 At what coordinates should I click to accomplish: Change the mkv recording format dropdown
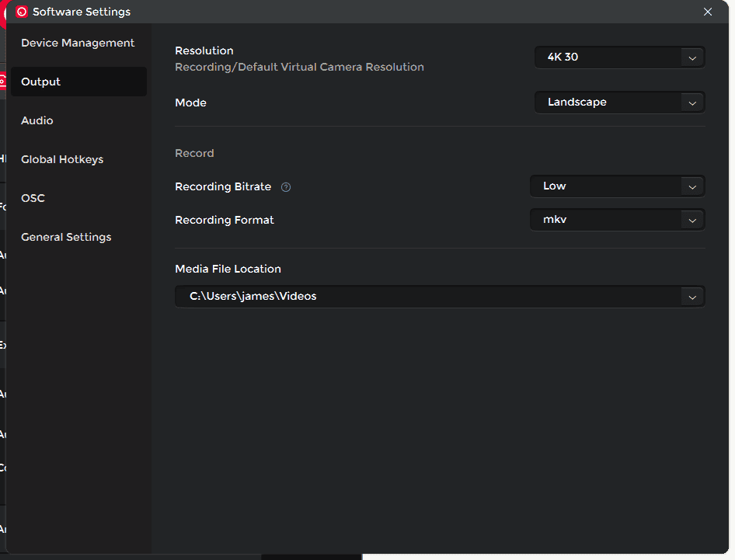(606, 220)
